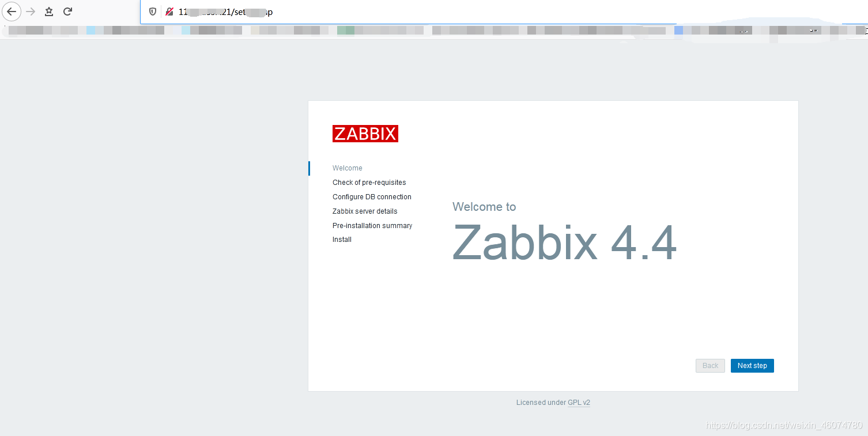Screen dimensions: 868x436
Task: Select the Welcome setup step
Action: pyautogui.click(x=348, y=168)
